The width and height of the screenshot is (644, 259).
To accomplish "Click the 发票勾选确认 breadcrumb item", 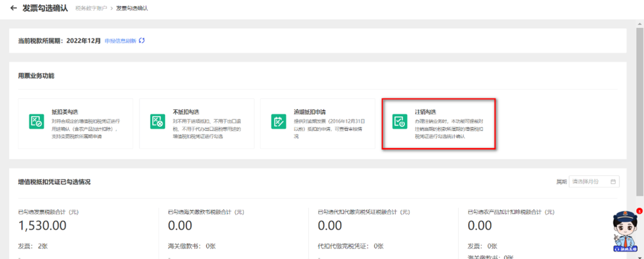I will coord(132,8).
